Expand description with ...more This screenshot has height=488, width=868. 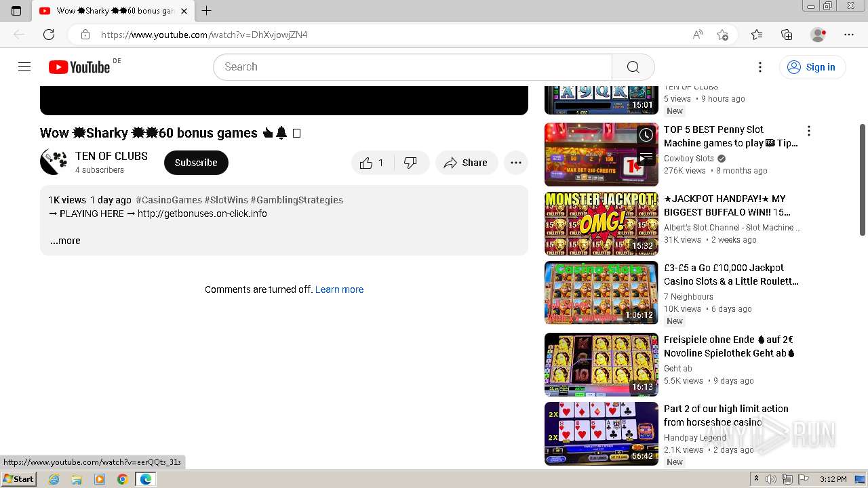[65, 241]
